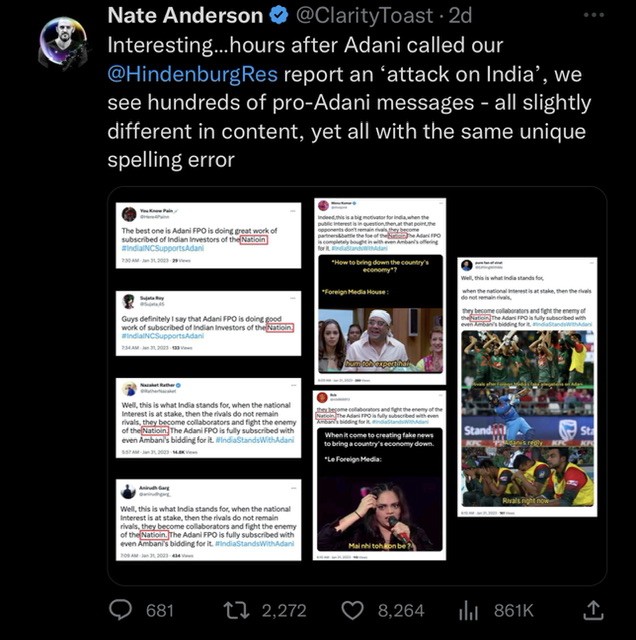
Task: Like the tweet with heart icon
Action: 352,611
